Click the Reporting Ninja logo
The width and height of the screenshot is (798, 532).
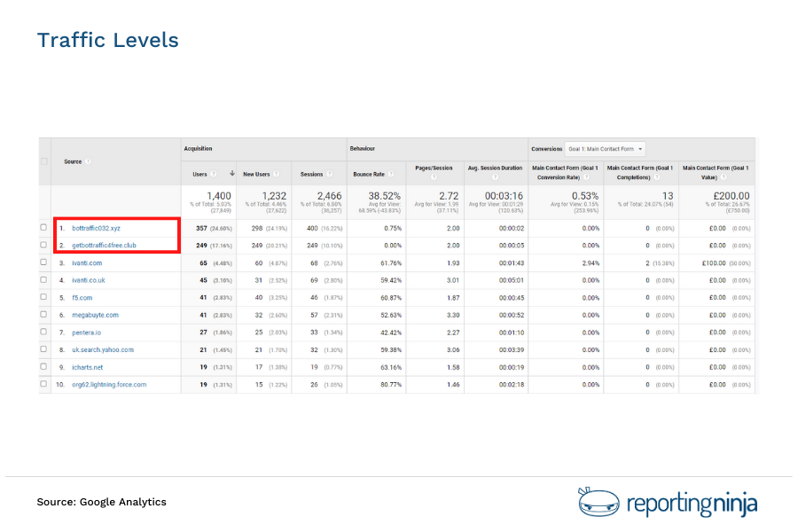[x=668, y=503]
